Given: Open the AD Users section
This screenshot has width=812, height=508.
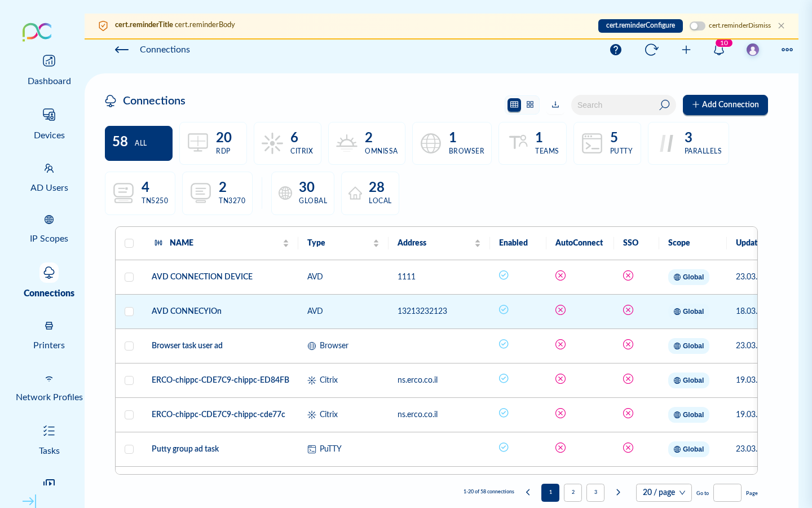Looking at the screenshot, I should click(x=49, y=178).
